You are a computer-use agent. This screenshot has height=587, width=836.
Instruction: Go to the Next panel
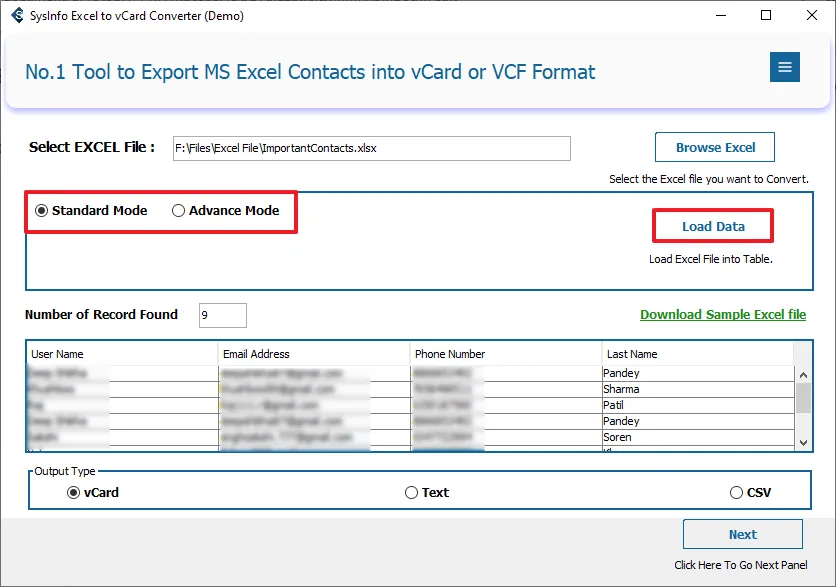tap(742, 534)
